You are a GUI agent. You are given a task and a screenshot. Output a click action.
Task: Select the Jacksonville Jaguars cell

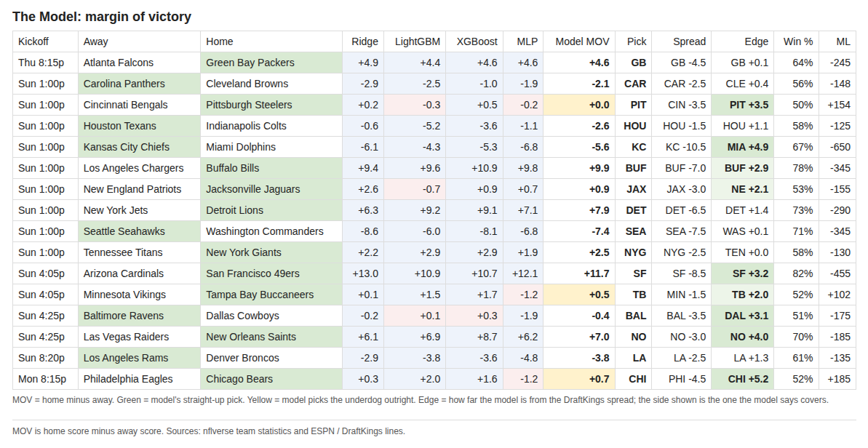[271, 188]
